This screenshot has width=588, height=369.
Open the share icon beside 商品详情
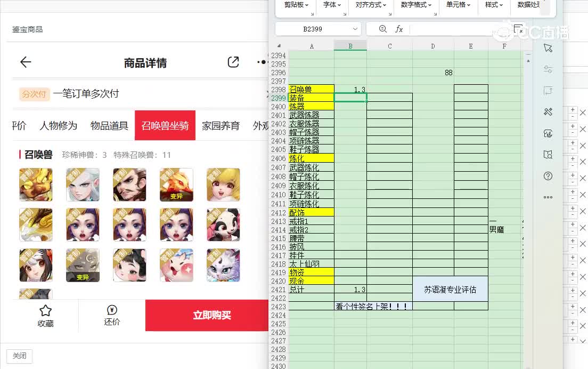(233, 62)
